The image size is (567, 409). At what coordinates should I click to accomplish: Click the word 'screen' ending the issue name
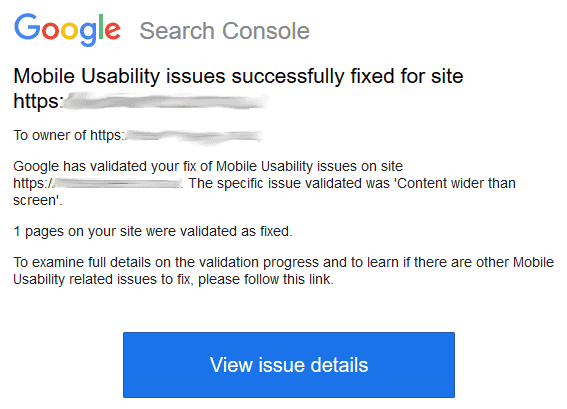coord(34,200)
